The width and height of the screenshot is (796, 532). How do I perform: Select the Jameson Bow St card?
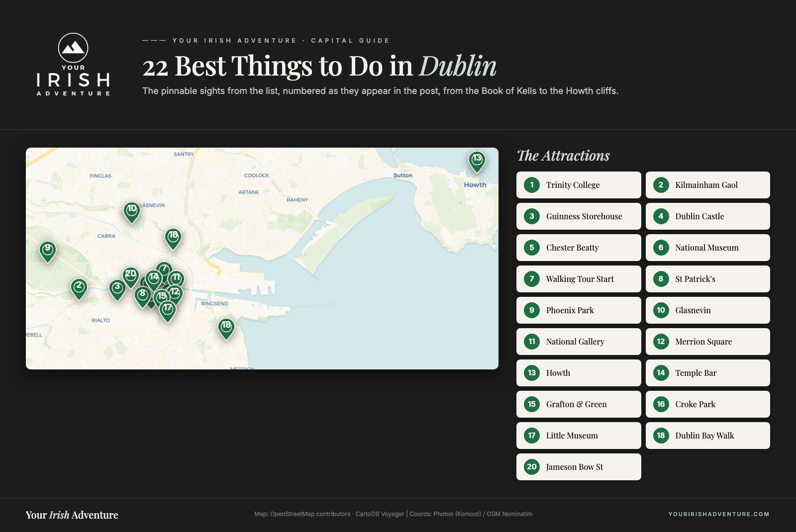coord(579,467)
